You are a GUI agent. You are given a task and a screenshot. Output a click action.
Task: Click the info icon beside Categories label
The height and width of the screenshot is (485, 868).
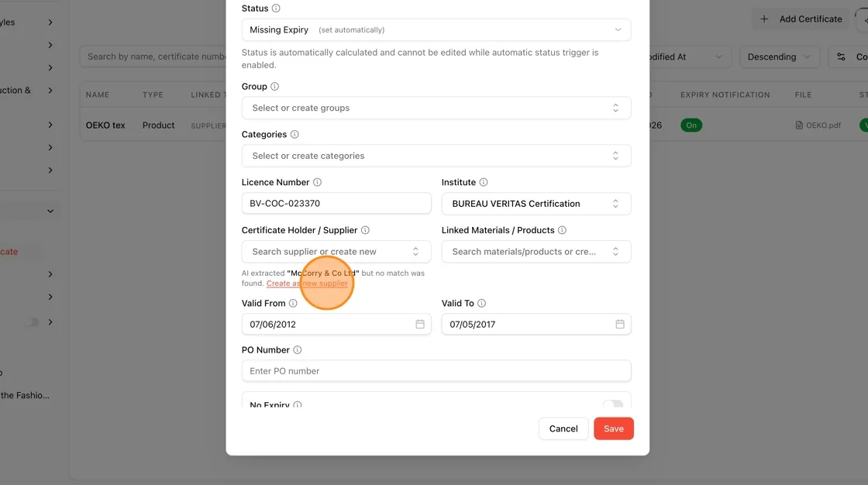coord(294,135)
